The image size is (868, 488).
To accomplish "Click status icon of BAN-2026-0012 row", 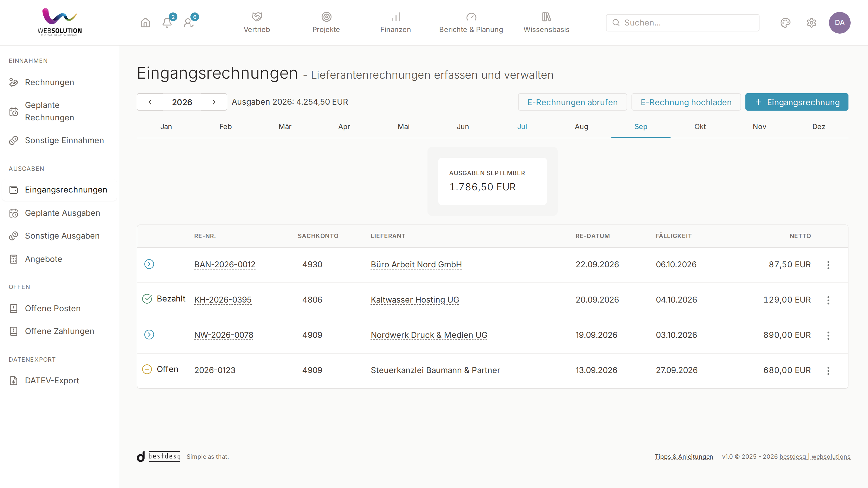I will (149, 264).
